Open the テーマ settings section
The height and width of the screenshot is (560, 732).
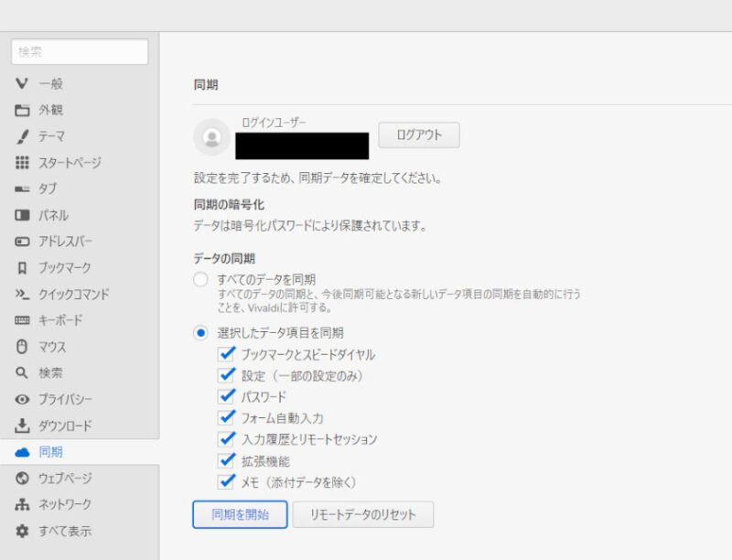point(80,136)
